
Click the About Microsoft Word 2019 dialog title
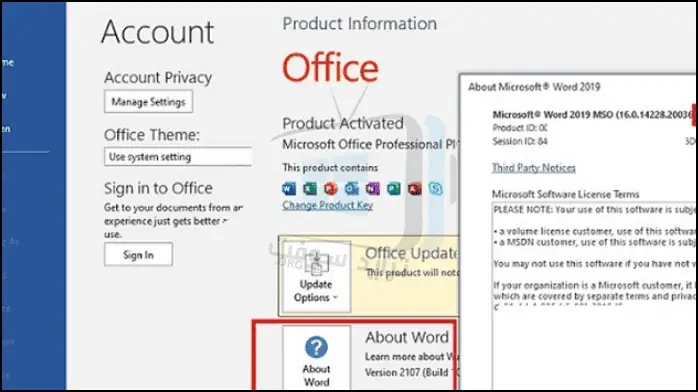[x=534, y=87]
